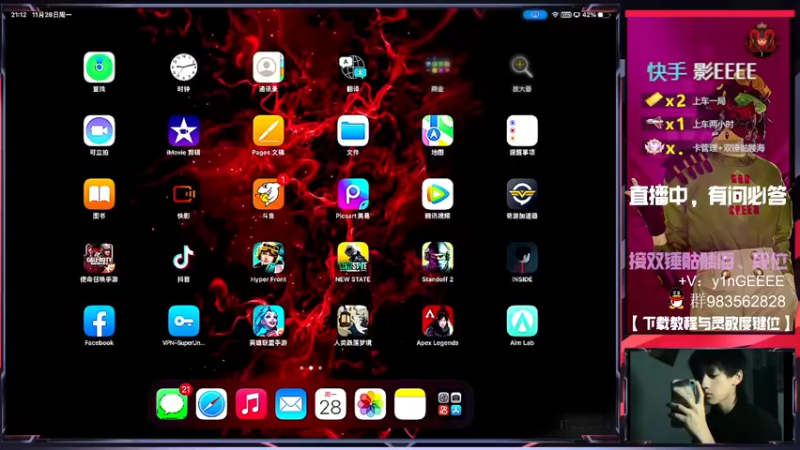Launch Hyper Front game

click(268, 258)
